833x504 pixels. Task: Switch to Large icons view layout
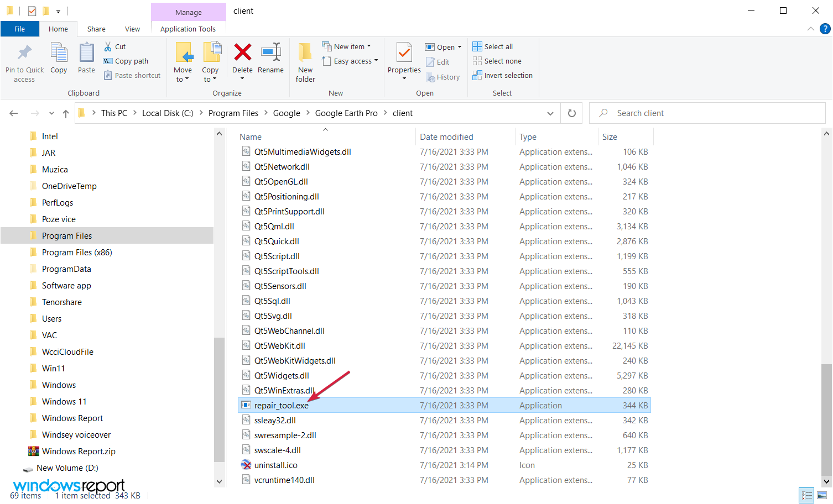[x=822, y=496]
